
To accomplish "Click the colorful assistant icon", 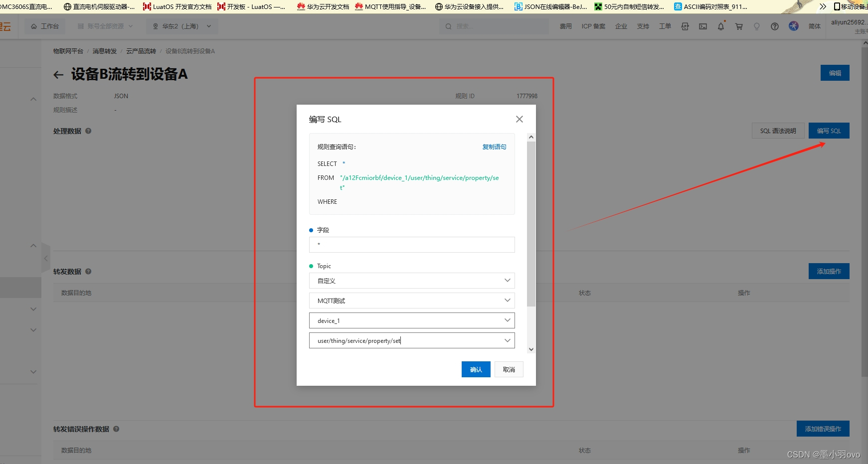I will 794,26.
